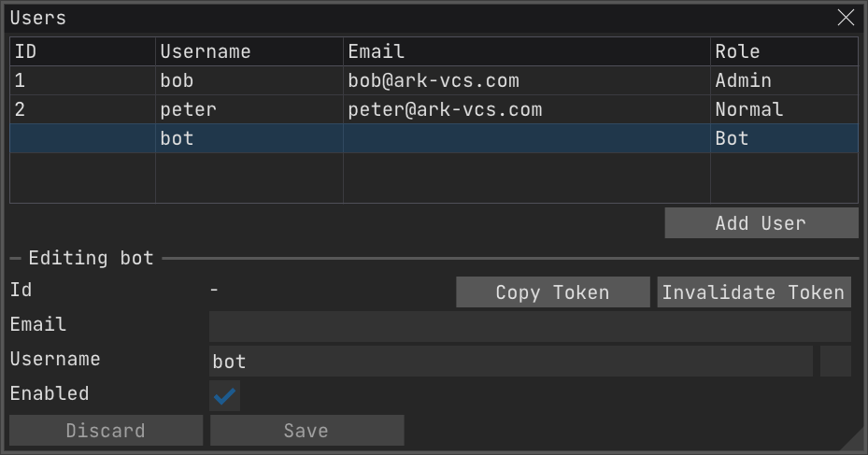The width and height of the screenshot is (868, 455).
Task: Select the peter user row
Action: [x=188, y=110]
